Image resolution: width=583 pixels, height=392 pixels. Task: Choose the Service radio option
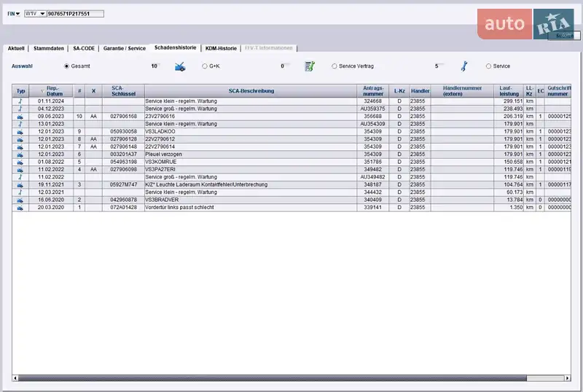(x=488, y=66)
